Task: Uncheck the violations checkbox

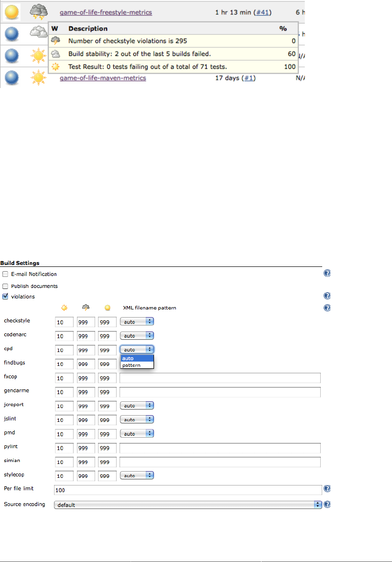Action: click(x=5, y=297)
